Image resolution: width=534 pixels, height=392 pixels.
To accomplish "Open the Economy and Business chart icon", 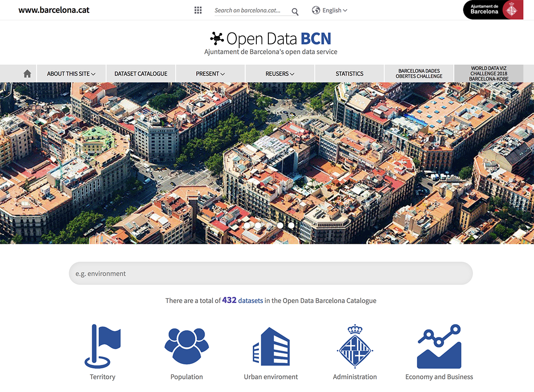I will coord(439,347).
